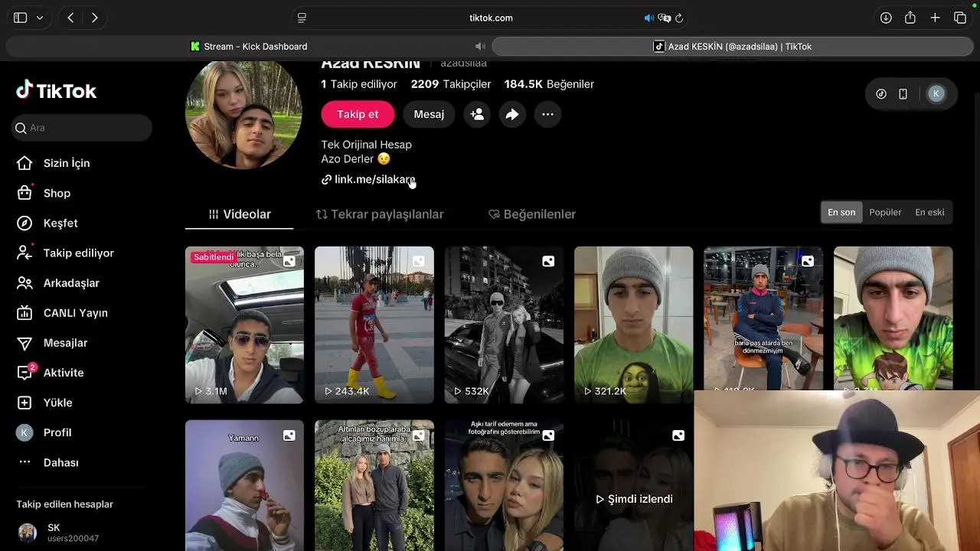This screenshot has width=980, height=551.
Task: Open the Ben 10 green shirt video
Action: 893,318
